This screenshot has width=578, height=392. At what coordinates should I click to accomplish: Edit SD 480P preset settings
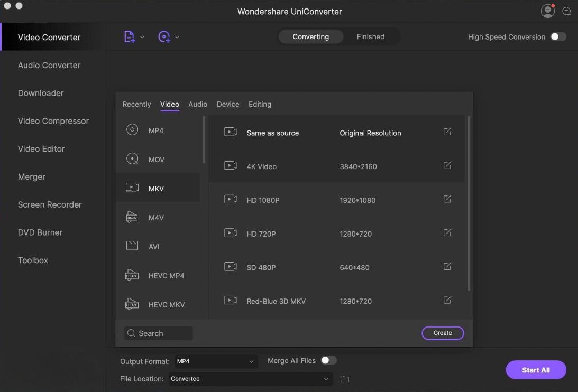click(x=447, y=266)
